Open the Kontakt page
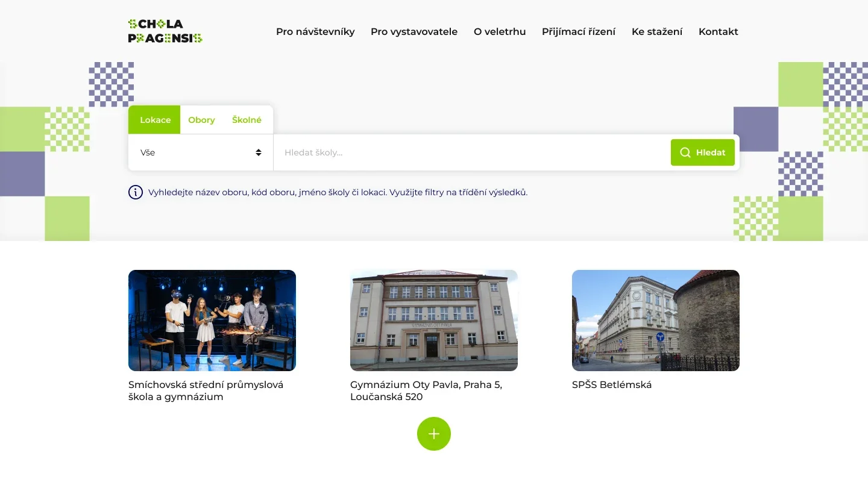868x482 pixels. pyautogui.click(x=719, y=31)
